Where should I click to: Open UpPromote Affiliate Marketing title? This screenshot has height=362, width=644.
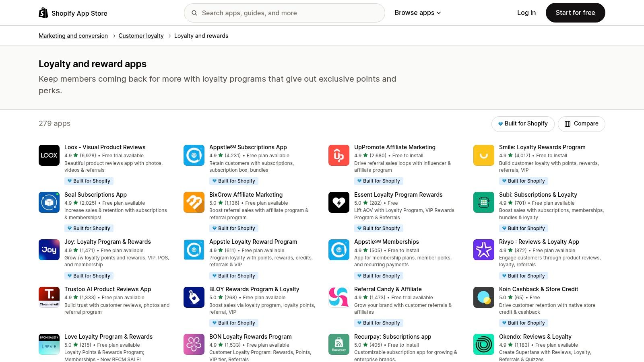tap(395, 147)
